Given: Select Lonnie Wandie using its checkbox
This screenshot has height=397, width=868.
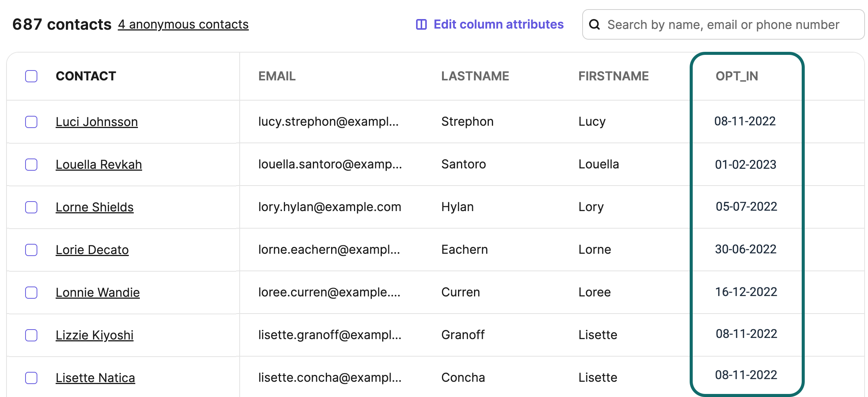Looking at the screenshot, I should pyautogui.click(x=31, y=293).
